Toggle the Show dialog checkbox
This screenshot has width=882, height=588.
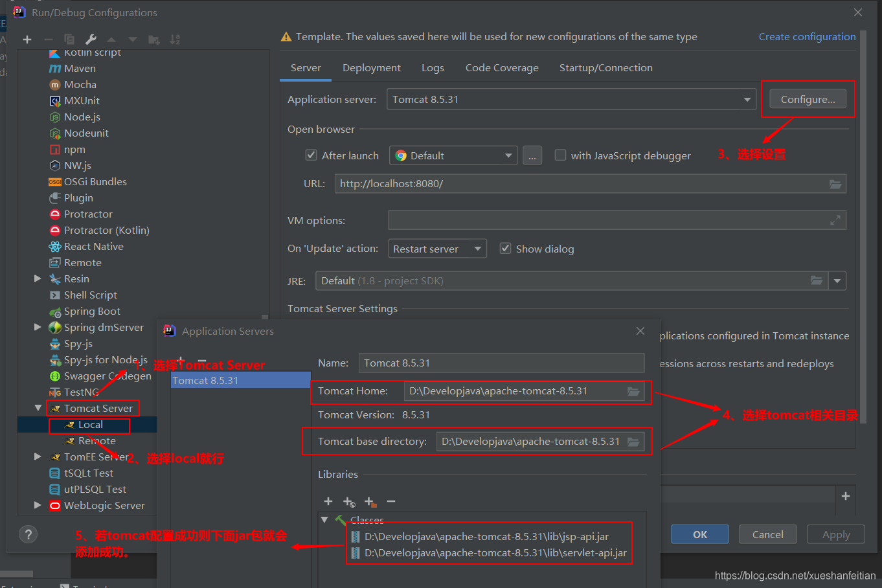tap(505, 249)
